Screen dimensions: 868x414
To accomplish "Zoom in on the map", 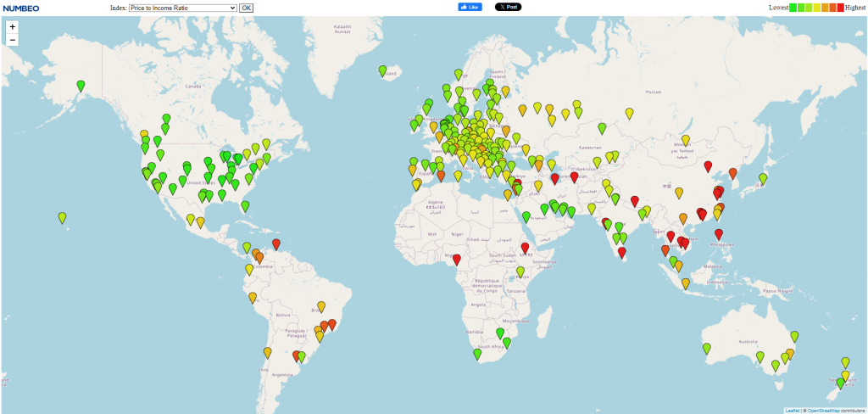I will point(12,26).
